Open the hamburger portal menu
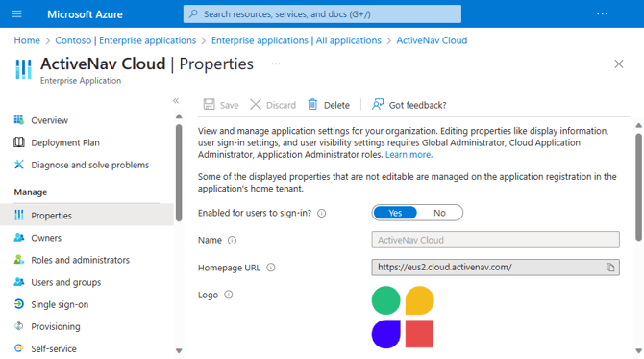The image size is (644, 359). click(x=16, y=14)
